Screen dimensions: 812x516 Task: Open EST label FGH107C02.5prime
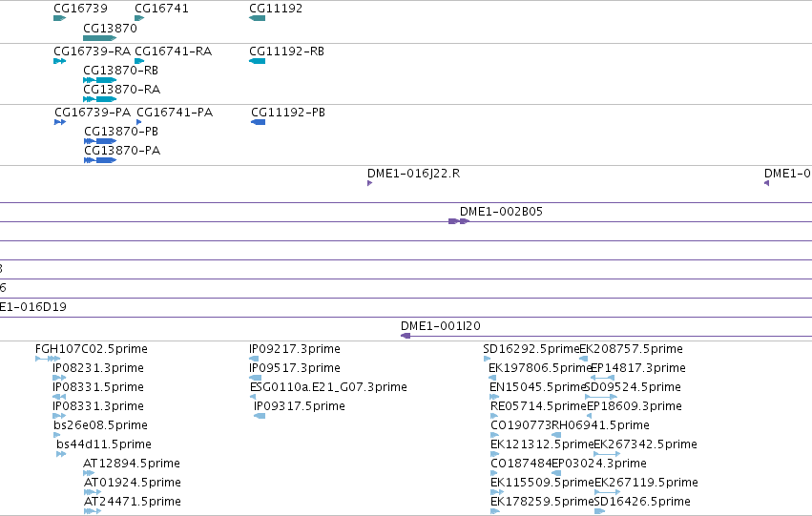[92, 349]
